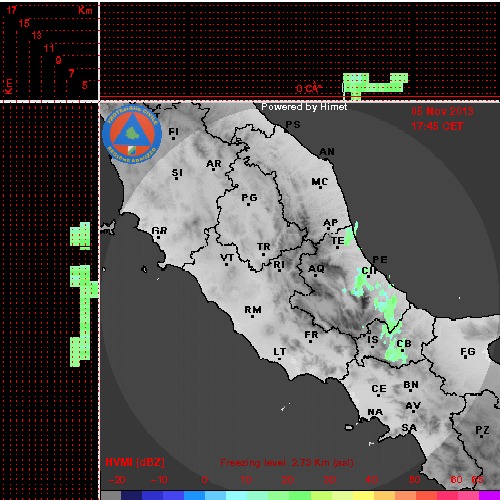
Task: Click the VT city label
Action: point(227,257)
